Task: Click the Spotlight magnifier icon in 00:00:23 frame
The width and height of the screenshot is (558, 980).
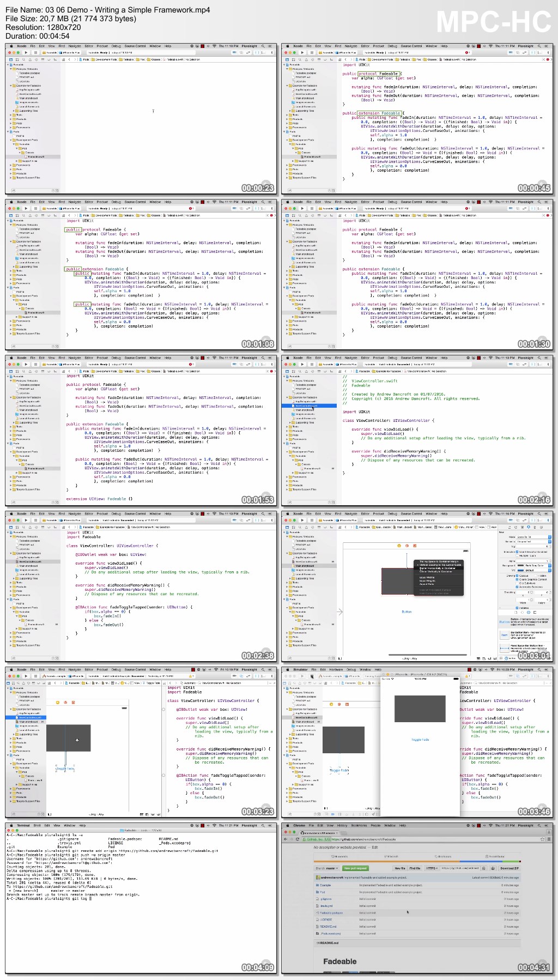Action: tap(263, 46)
